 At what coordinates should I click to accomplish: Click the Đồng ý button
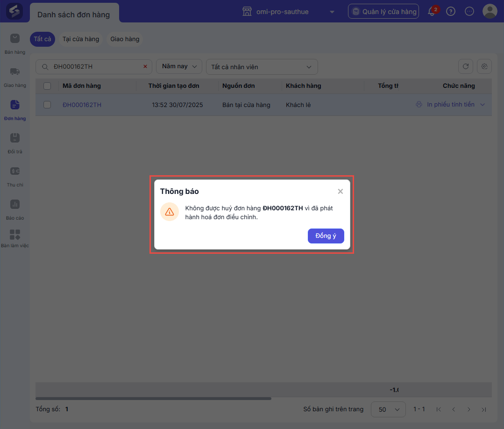(326, 236)
